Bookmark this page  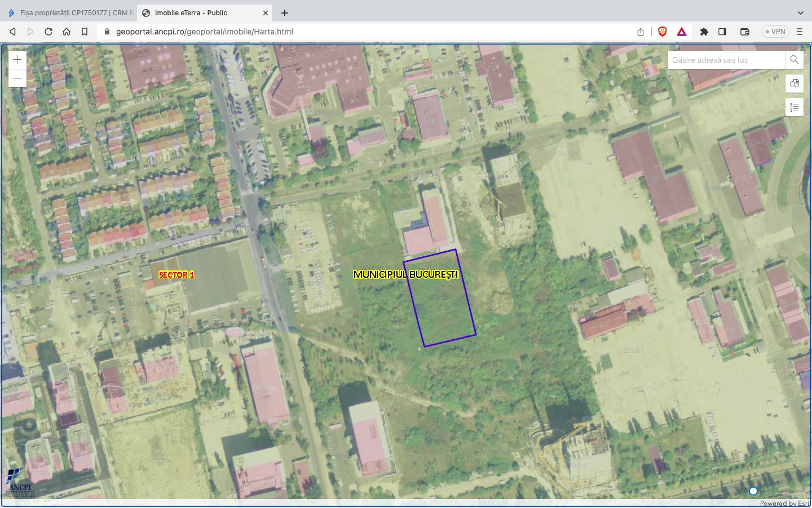(x=85, y=32)
